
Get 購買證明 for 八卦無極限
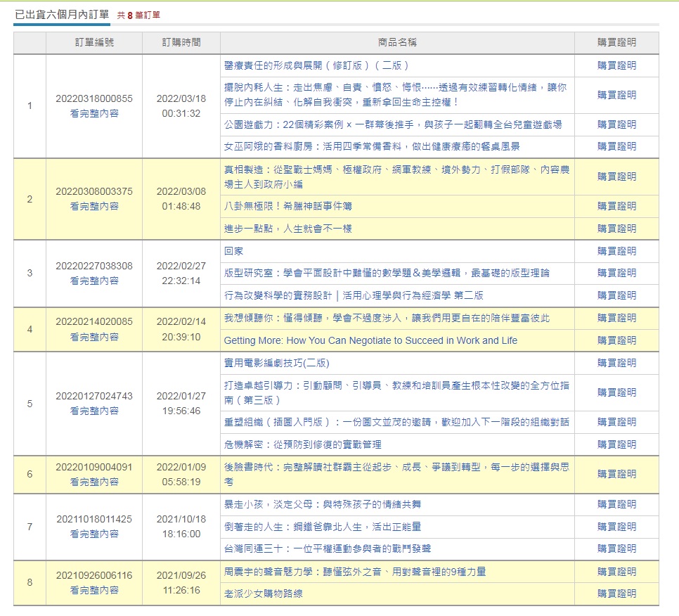[616, 206]
